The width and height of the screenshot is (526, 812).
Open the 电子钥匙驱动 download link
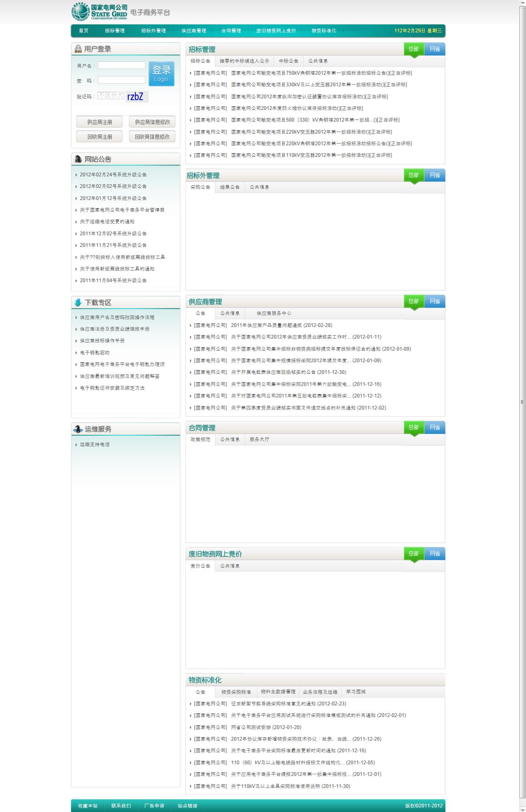[x=95, y=353]
